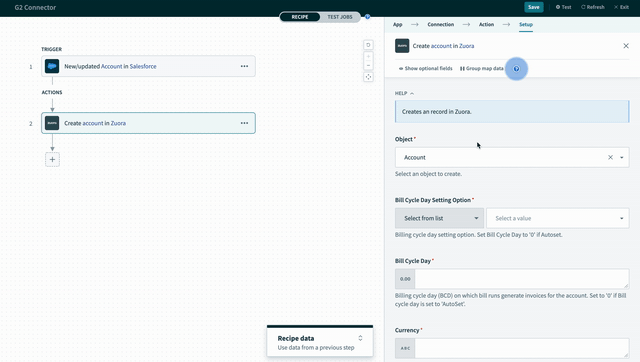Add a new step with the plus button
The width and height of the screenshot is (640, 362).
[52, 160]
